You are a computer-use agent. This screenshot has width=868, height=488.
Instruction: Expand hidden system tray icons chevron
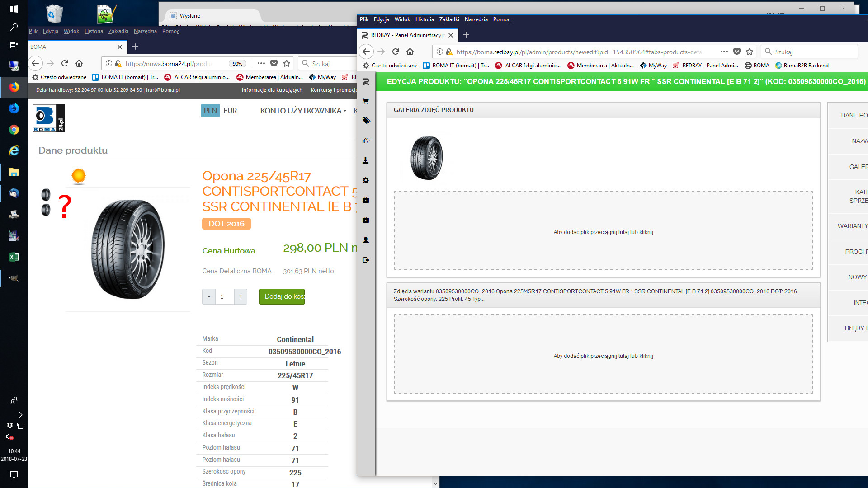click(x=20, y=414)
